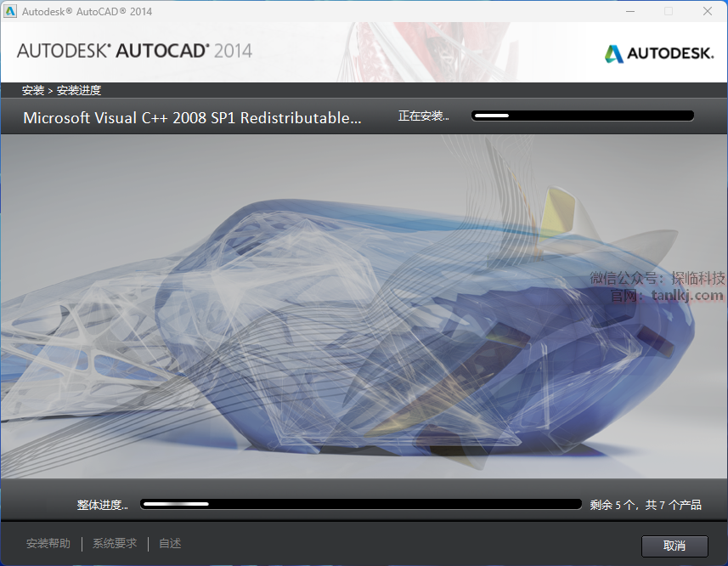Click the 整体进度 label
Viewport: 728px width, 566px height.
tap(102, 505)
